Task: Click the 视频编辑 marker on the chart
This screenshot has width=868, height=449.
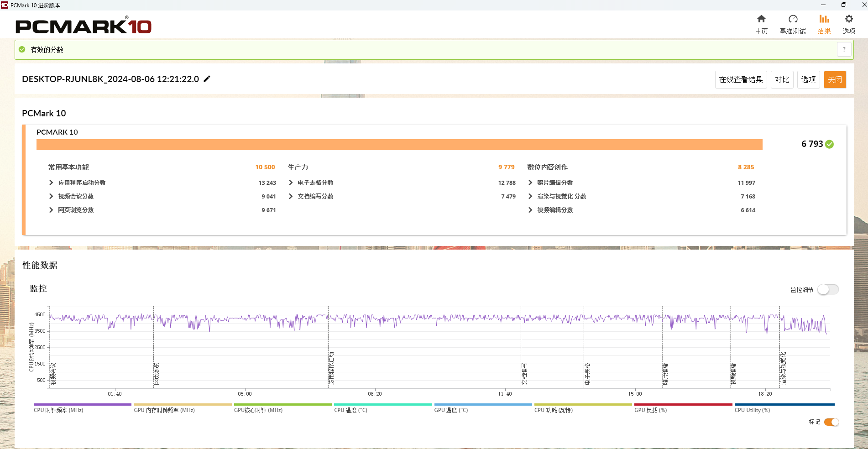Action: (733, 374)
